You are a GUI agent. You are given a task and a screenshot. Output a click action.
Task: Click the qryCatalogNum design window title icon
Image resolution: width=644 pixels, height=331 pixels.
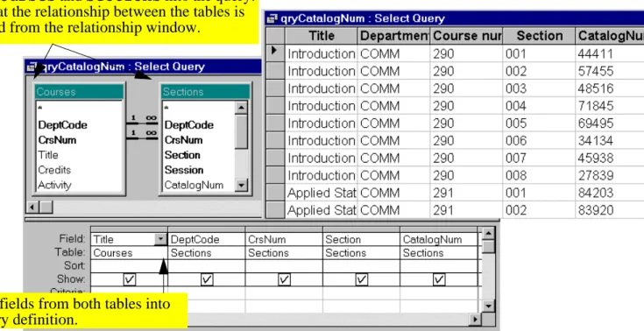click(x=32, y=67)
